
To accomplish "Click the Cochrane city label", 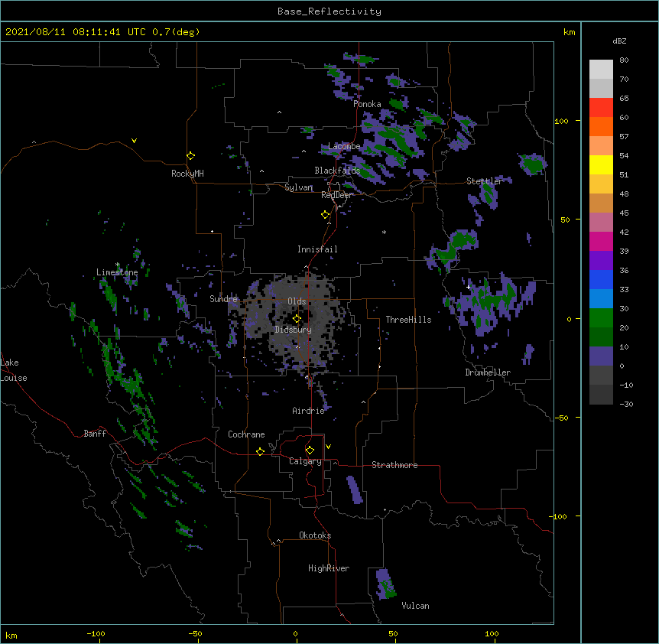I will click(246, 434).
